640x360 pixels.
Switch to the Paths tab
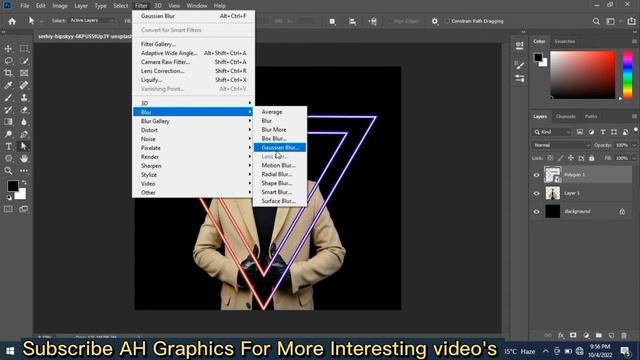coord(591,116)
